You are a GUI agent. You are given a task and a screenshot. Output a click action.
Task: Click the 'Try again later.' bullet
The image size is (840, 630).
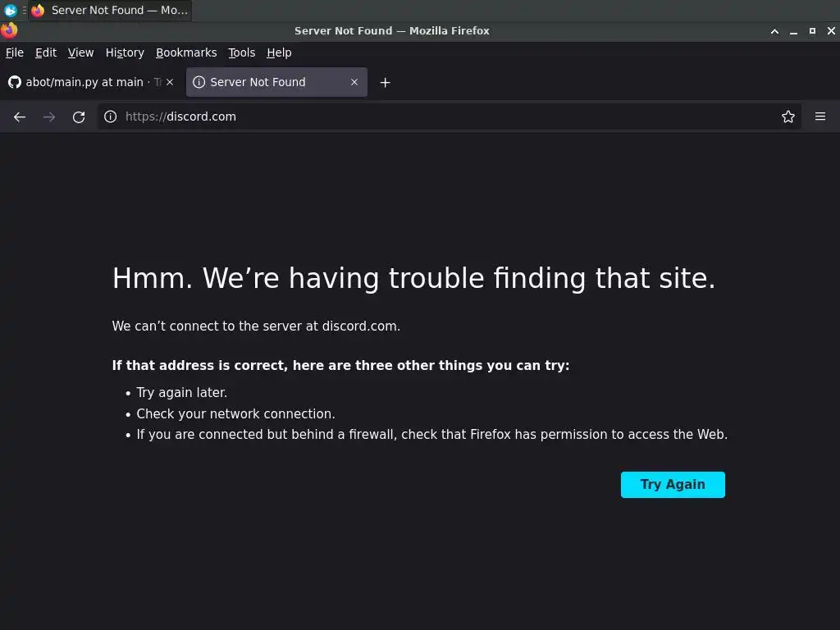coord(181,393)
